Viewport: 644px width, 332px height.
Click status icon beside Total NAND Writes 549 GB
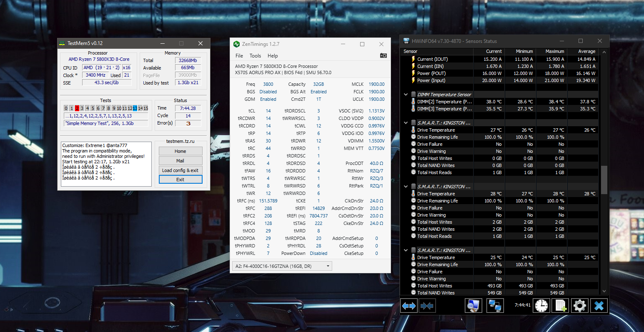click(413, 293)
